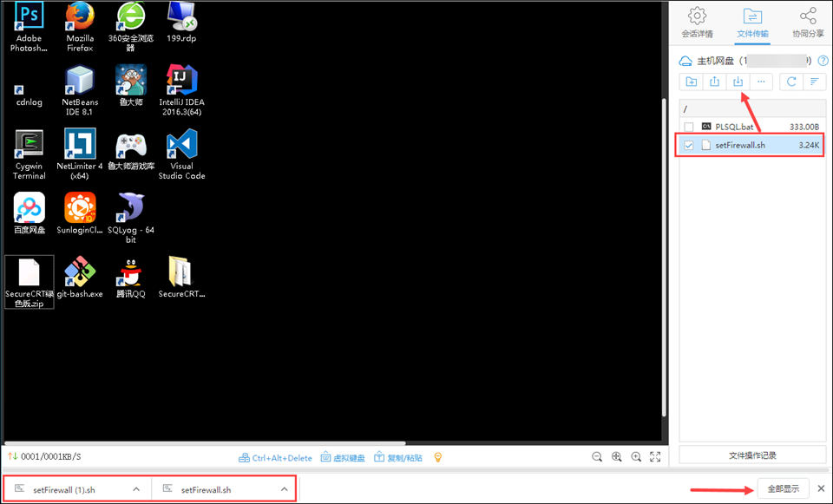This screenshot has height=504, width=833.
Task: Open the 百度网盘 desktop icon
Action: tap(30, 213)
